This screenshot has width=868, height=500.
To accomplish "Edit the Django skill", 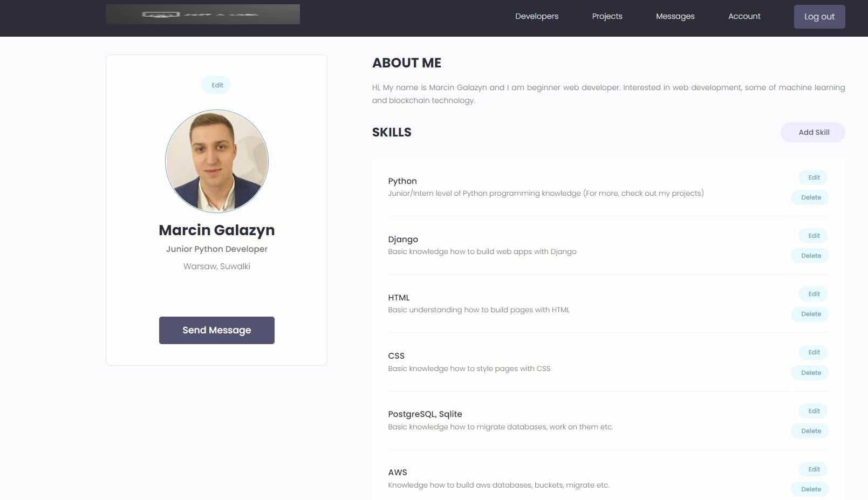I will tap(812, 236).
